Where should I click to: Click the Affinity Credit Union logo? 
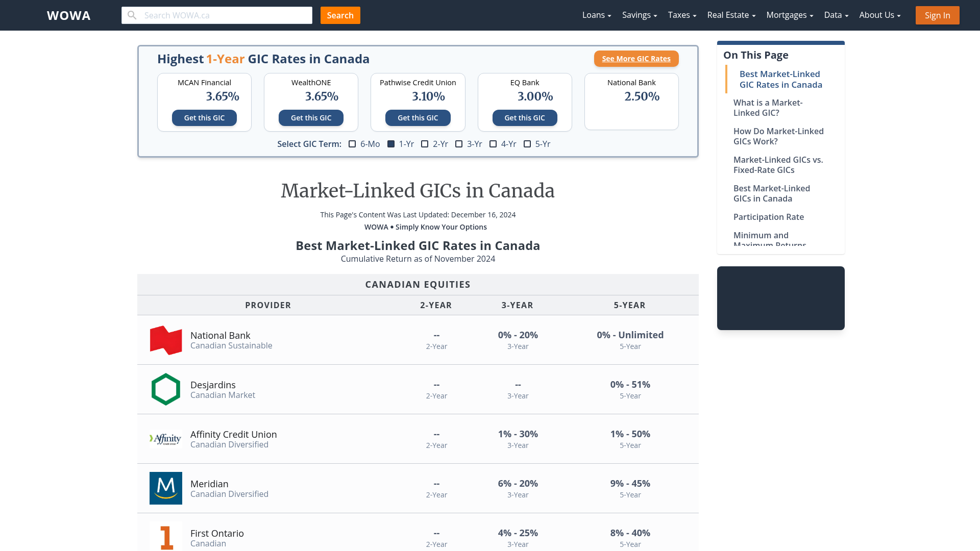tap(165, 438)
